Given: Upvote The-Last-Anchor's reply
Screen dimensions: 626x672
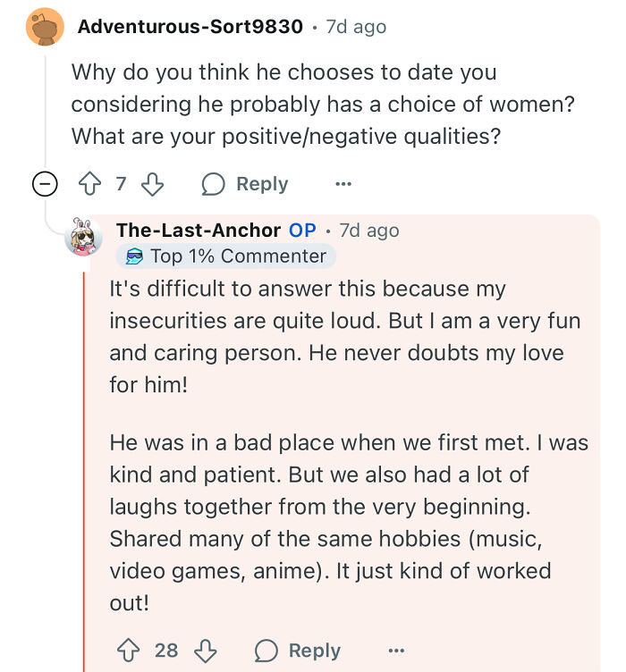Looking at the screenshot, I should coord(127,651).
